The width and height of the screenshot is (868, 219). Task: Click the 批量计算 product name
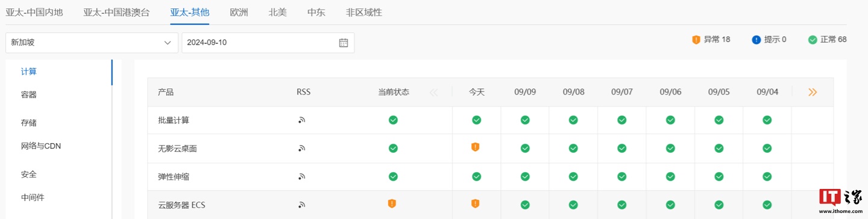pyautogui.click(x=174, y=120)
